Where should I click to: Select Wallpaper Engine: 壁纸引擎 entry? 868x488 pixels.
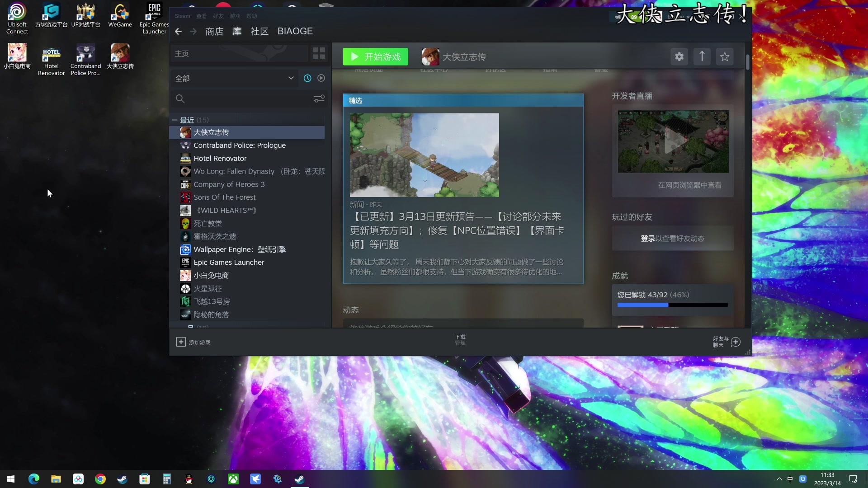point(247,249)
